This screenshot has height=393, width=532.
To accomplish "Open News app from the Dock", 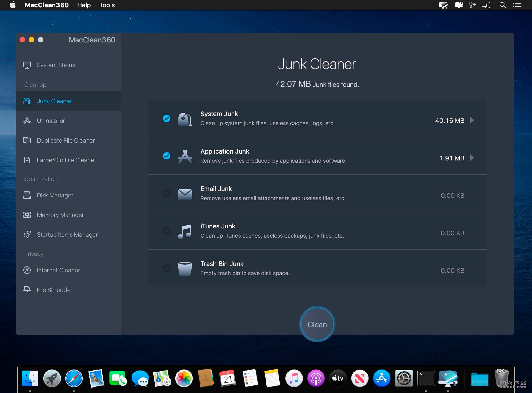I will point(360,378).
